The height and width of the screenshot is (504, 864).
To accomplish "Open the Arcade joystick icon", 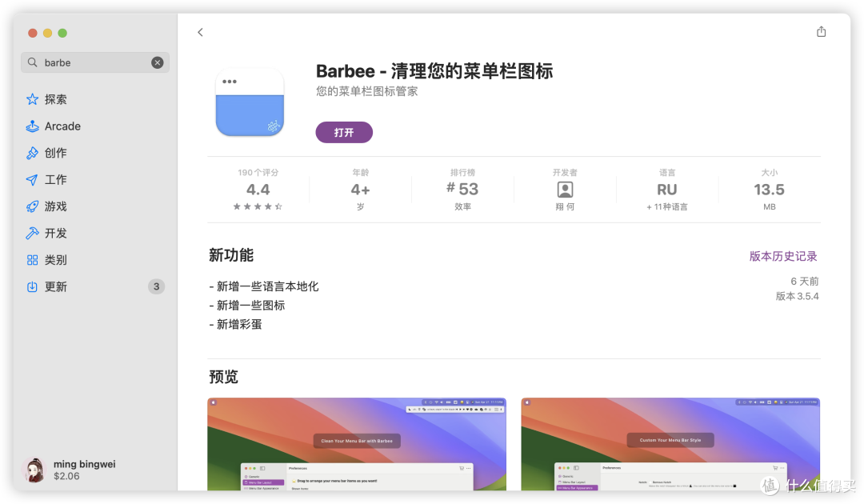I will tap(33, 126).
